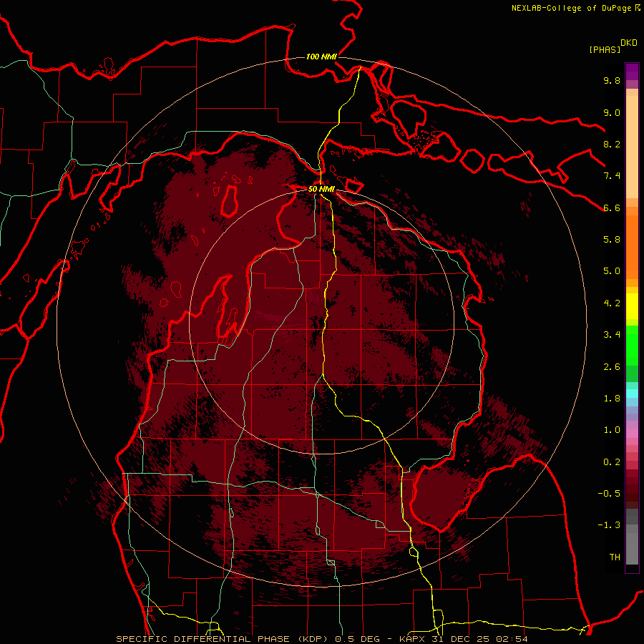Click the -1.3 legend value

[609, 525]
